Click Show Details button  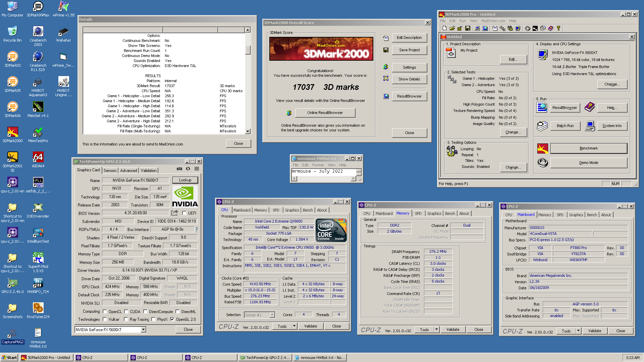pyautogui.click(x=409, y=79)
